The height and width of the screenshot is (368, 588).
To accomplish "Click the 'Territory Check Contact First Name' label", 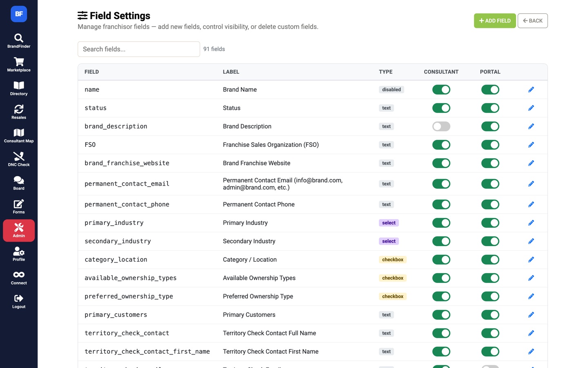I will pos(271,352).
